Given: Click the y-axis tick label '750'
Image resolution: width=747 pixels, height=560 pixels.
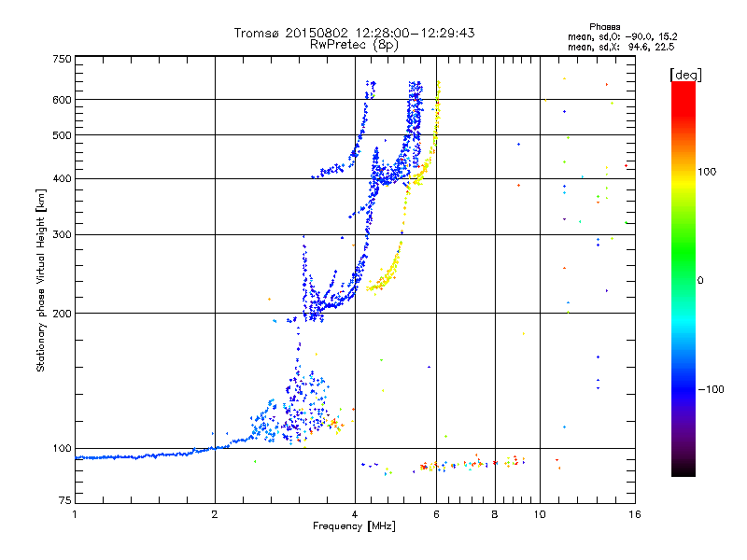Looking at the screenshot, I should (x=62, y=59).
